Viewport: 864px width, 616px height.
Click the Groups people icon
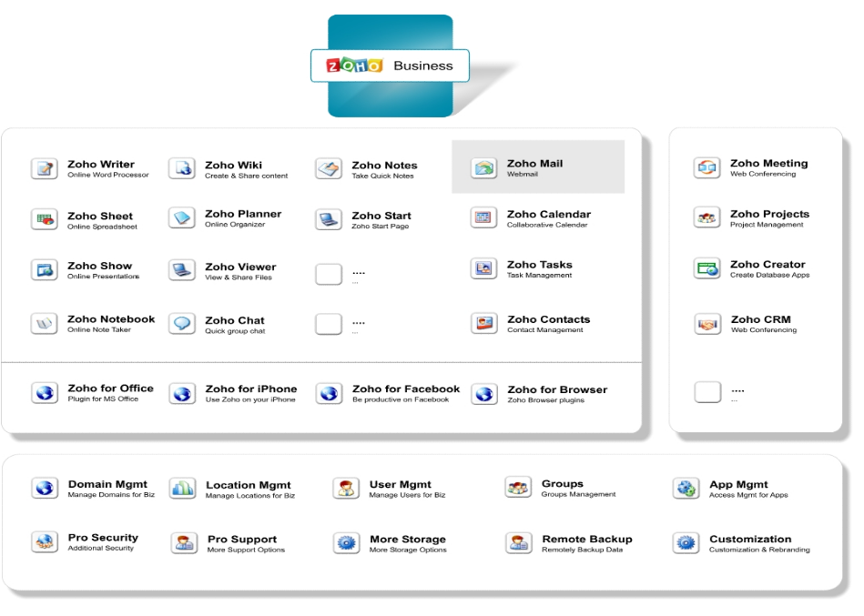point(519,488)
